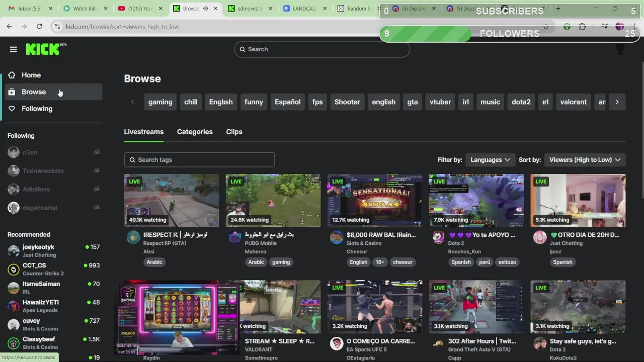Click the address bar URL

click(122, 27)
